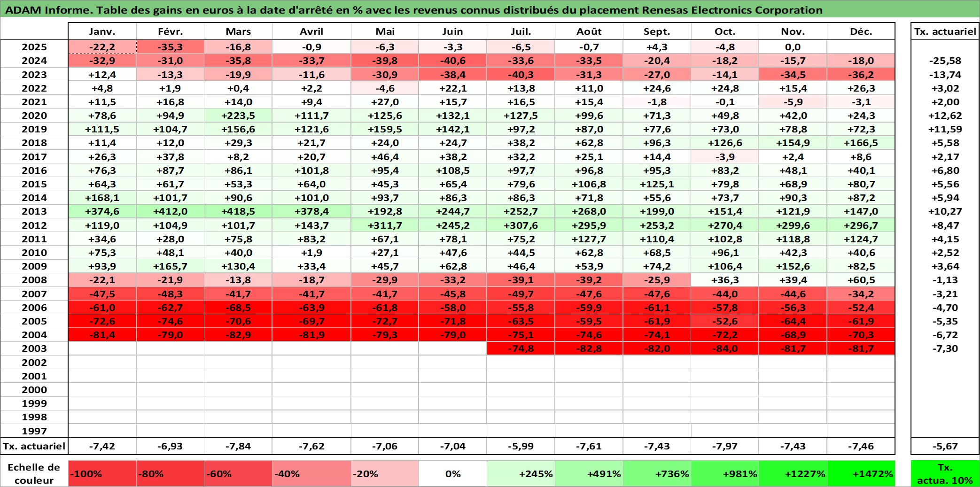Image resolution: width=980 pixels, height=487 pixels.
Task: Click the Avril column header
Action: pos(311,31)
